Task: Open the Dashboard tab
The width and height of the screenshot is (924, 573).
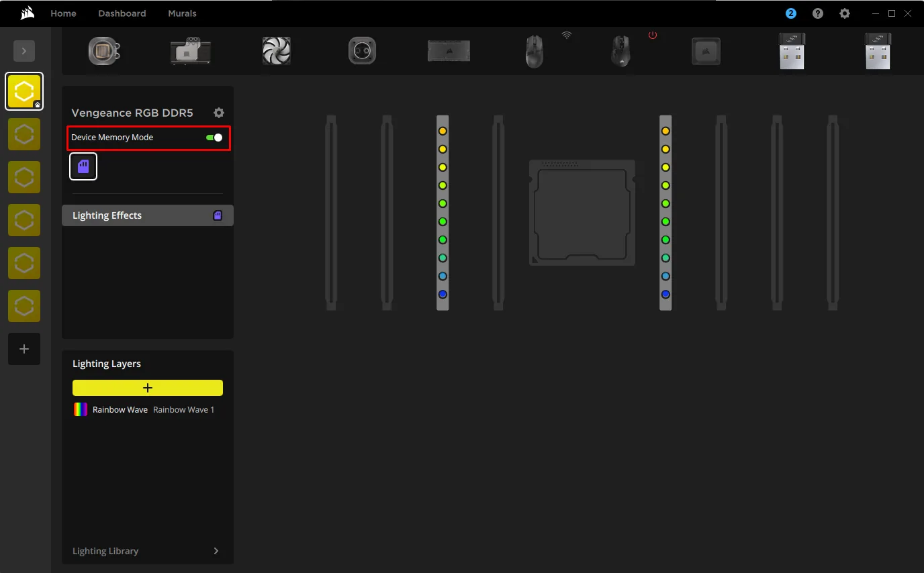Action: pyautogui.click(x=122, y=13)
